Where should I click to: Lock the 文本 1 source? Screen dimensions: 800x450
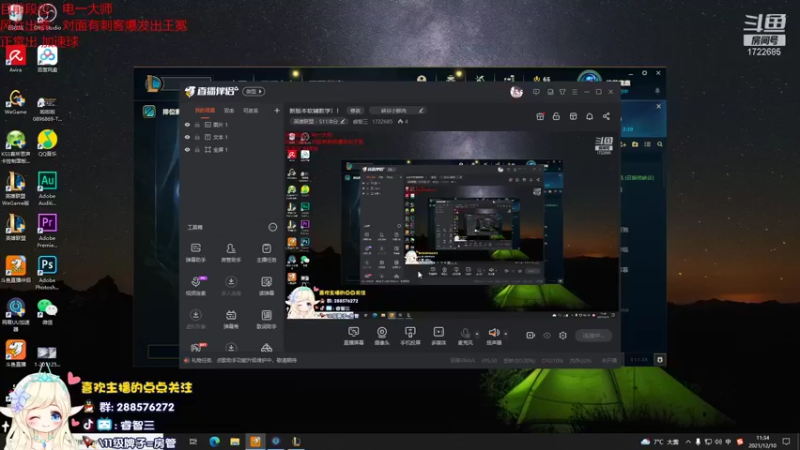tap(197, 137)
